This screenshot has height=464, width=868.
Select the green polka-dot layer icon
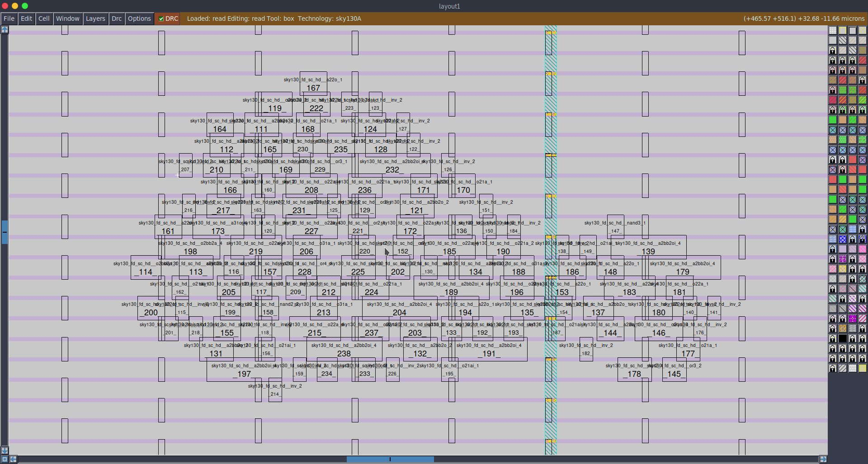pos(843,90)
